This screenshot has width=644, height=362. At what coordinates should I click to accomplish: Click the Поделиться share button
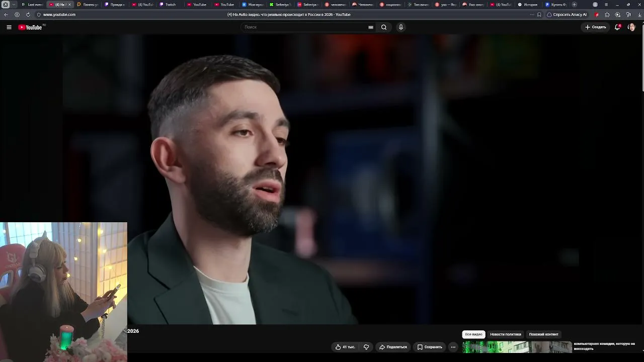click(393, 347)
